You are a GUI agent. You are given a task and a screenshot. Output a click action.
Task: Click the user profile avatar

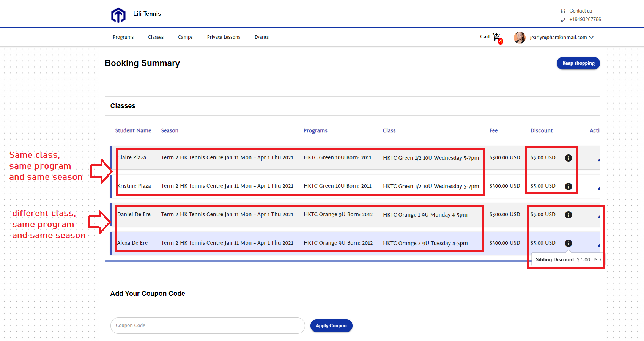point(520,38)
